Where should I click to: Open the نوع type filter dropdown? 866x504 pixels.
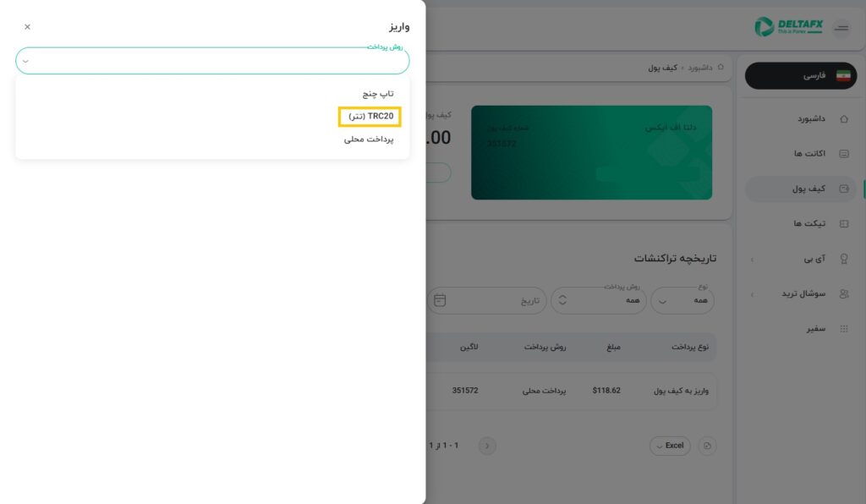pos(682,300)
